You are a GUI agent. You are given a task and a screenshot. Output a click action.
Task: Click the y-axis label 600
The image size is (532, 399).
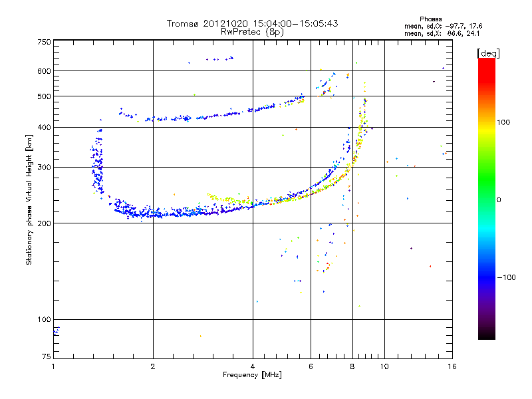44,71
